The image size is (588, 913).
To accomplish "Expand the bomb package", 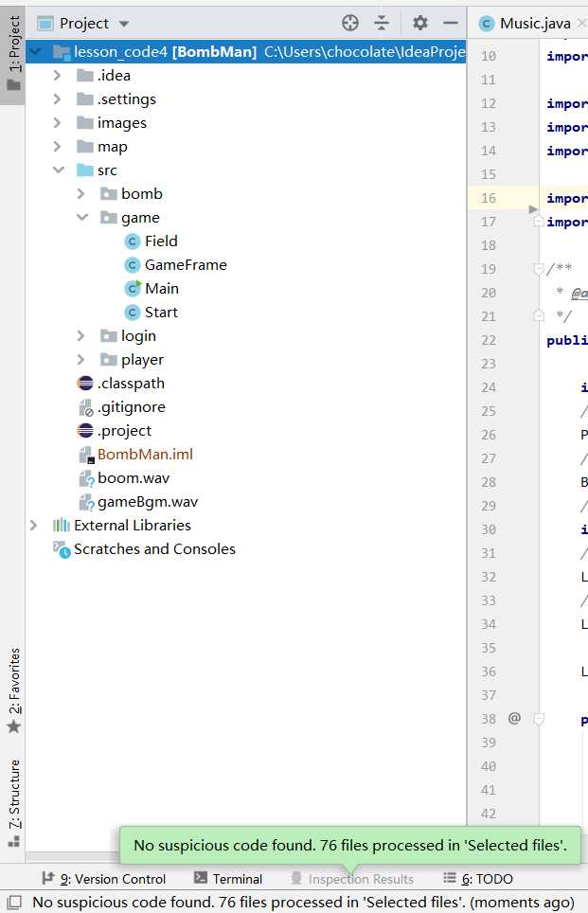I will [80, 194].
